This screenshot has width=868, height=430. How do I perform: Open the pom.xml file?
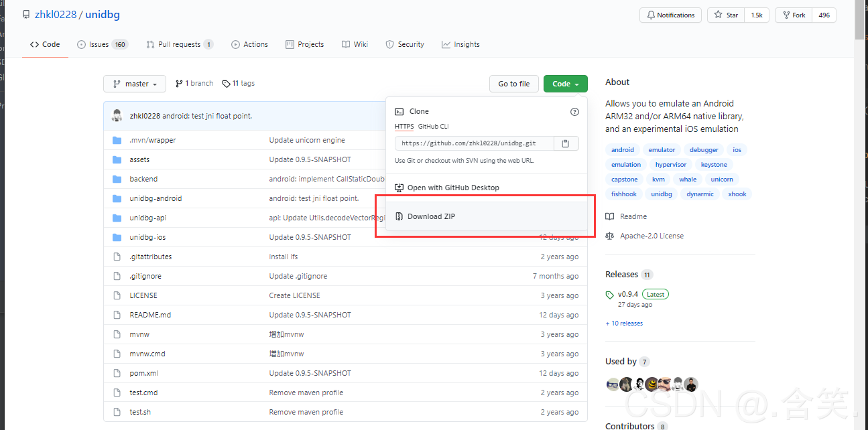[144, 373]
